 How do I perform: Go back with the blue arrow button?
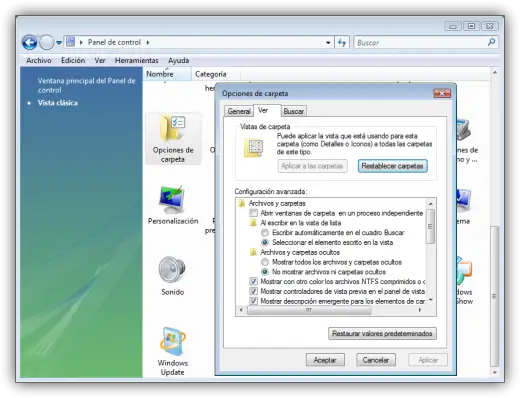click(29, 42)
